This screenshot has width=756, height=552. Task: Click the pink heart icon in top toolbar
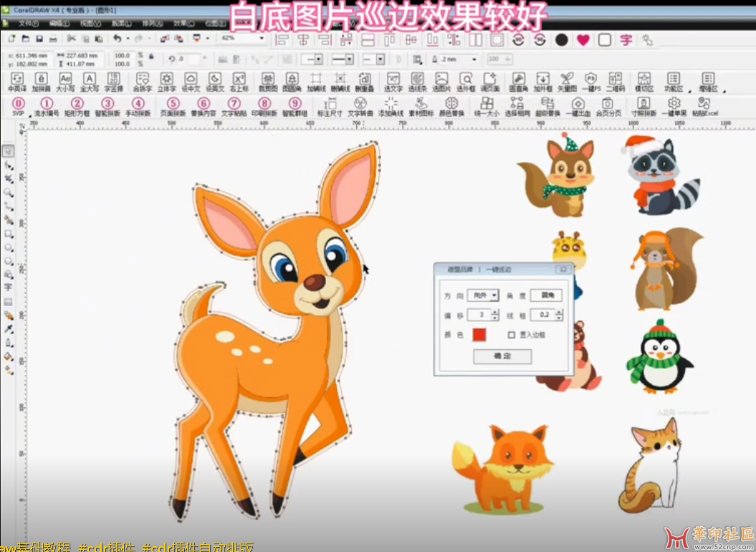(583, 40)
